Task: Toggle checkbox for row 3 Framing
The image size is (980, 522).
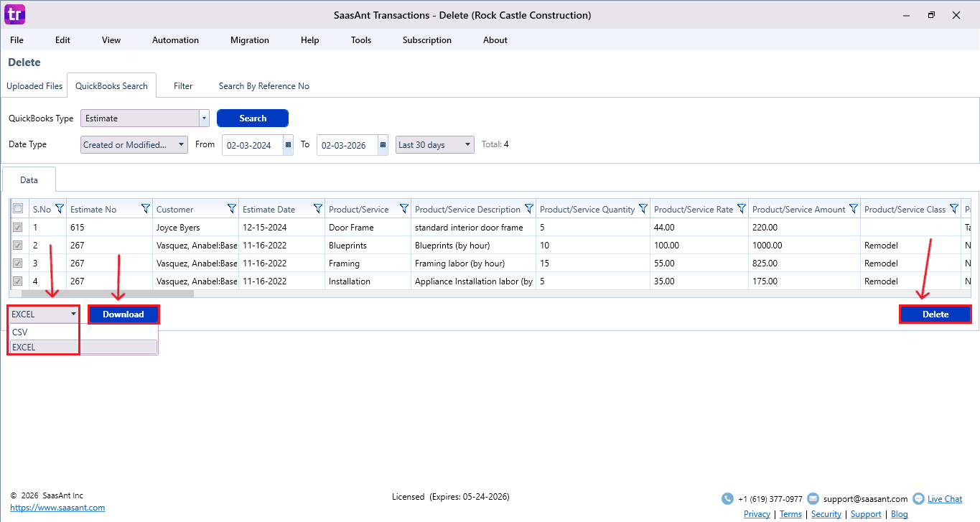Action: click(x=18, y=264)
